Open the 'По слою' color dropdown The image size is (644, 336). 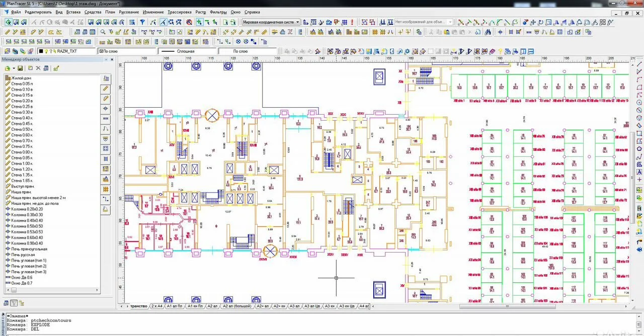(127, 51)
